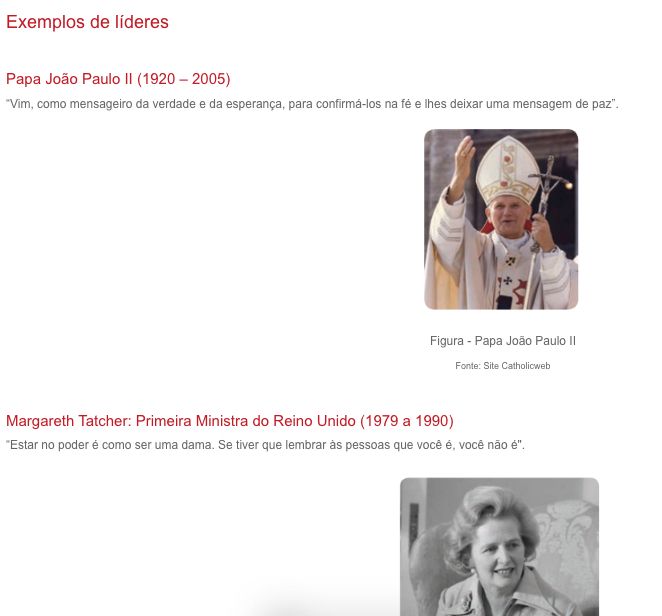
Task: Click the 'Exemplos de líderes' main heading
Action: click(x=87, y=22)
